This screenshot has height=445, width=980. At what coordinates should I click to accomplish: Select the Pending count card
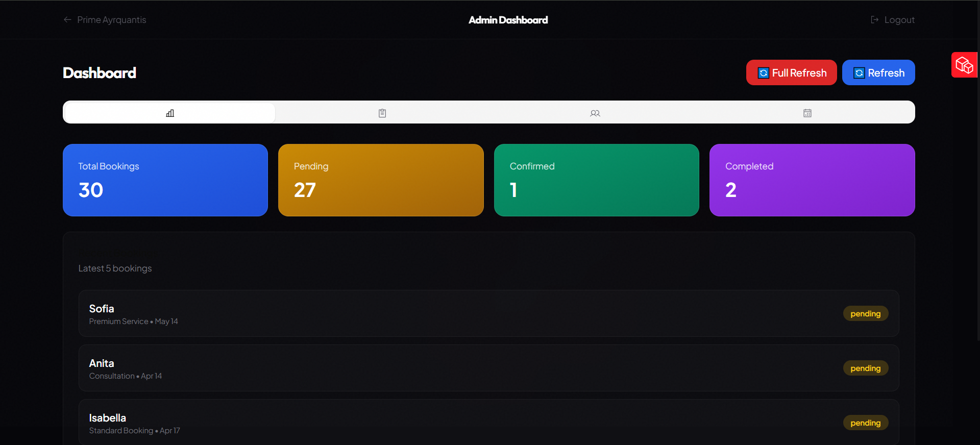[381, 180]
